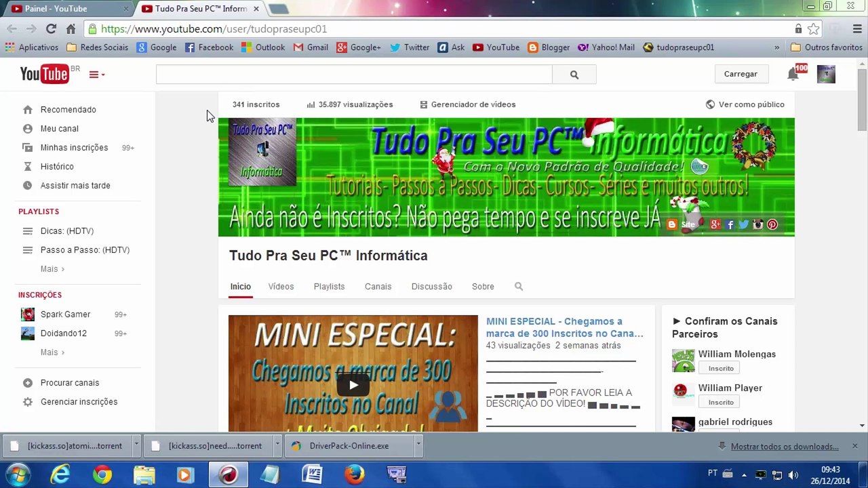Search within the channel using the magnifier

coord(519,287)
